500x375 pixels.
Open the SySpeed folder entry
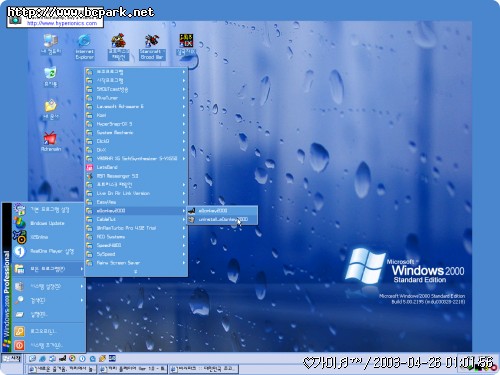pos(136,254)
